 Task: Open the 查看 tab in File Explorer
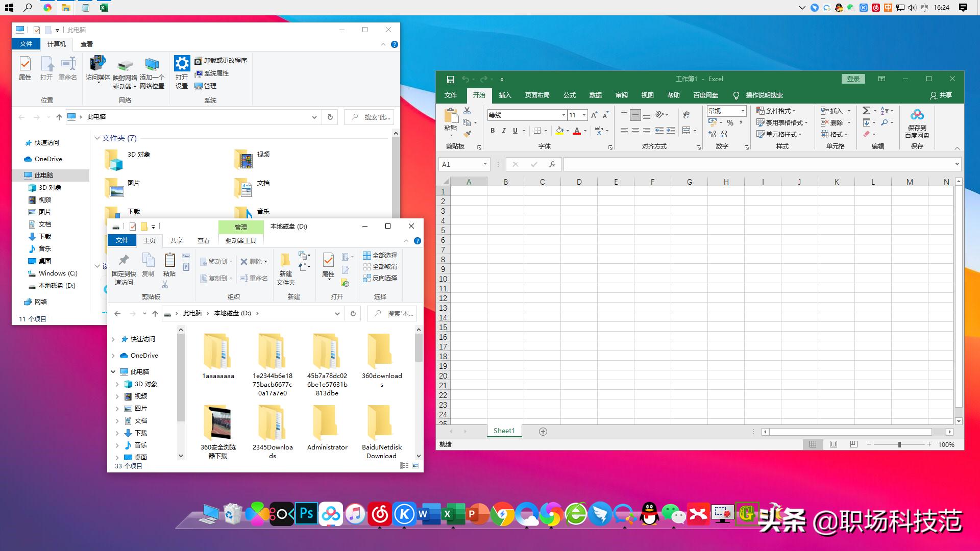coord(204,240)
